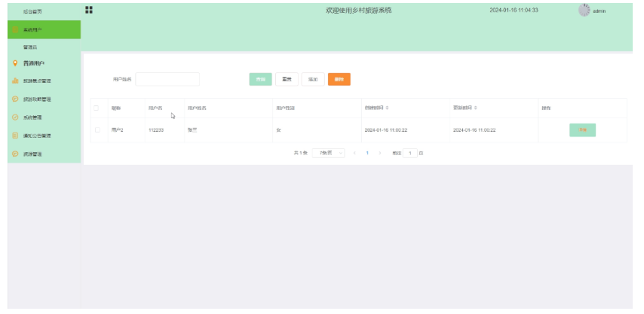Open the sidebar menu beside the document icon
The width and height of the screenshot is (644, 314).
44,136
